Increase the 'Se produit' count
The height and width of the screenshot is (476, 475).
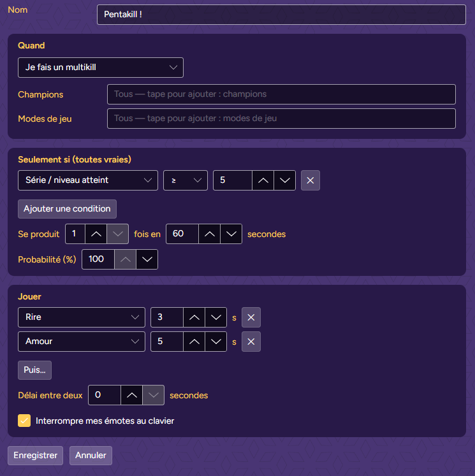pos(96,234)
